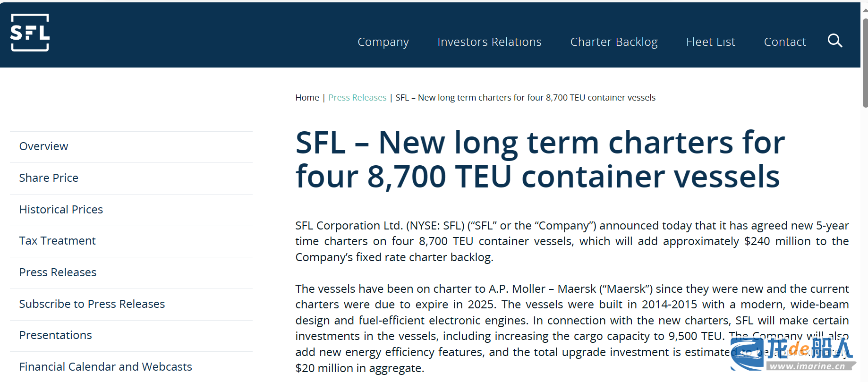Image resolution: width=868 pixels, height=382 pixels.
Task: Open Financial Calendar and Webcasts
Action: coord(131,367)
